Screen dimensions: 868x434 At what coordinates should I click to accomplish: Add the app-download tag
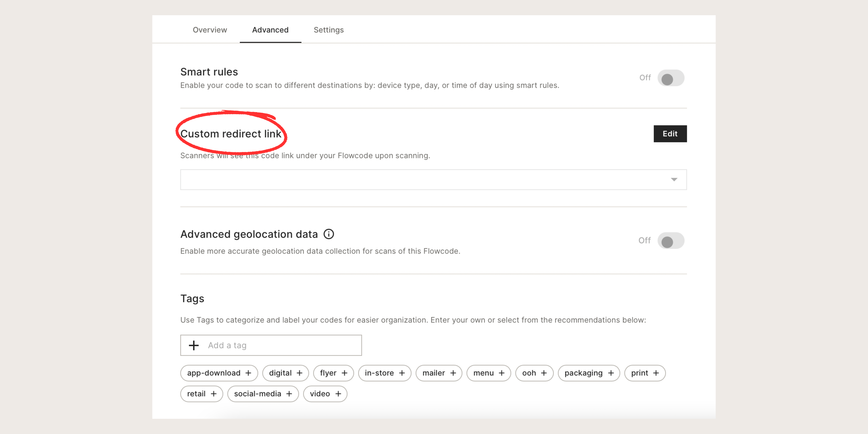pyautogui.click(x=219, y=373)
